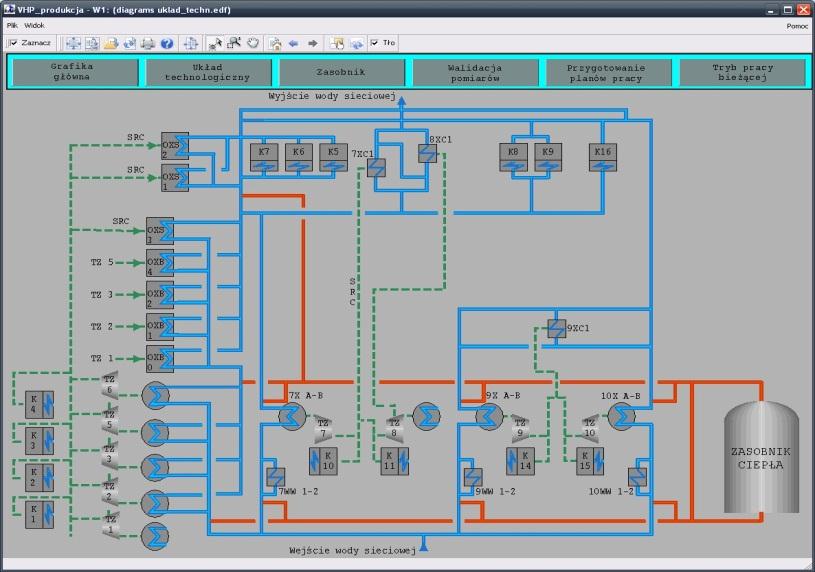Open Przygotowanie planów pracy screen
The width and height of the screenshot is (815, 572).
pos(608,72)
